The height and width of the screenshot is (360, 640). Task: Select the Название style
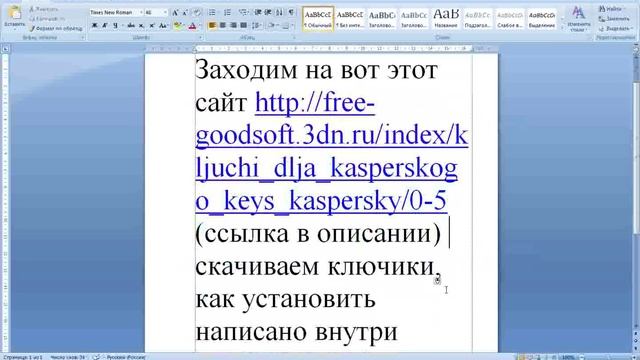coord(446,19)
